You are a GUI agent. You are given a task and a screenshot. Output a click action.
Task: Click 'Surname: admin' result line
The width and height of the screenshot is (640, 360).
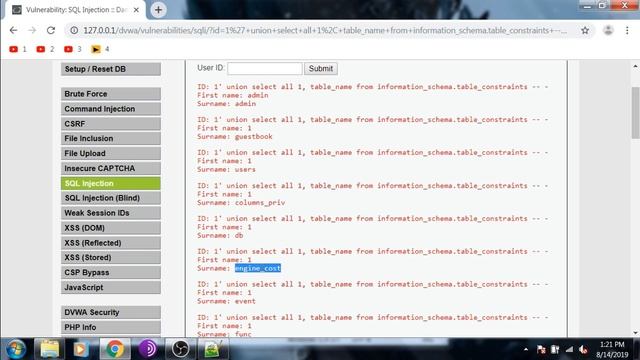[x=227, y=104]
